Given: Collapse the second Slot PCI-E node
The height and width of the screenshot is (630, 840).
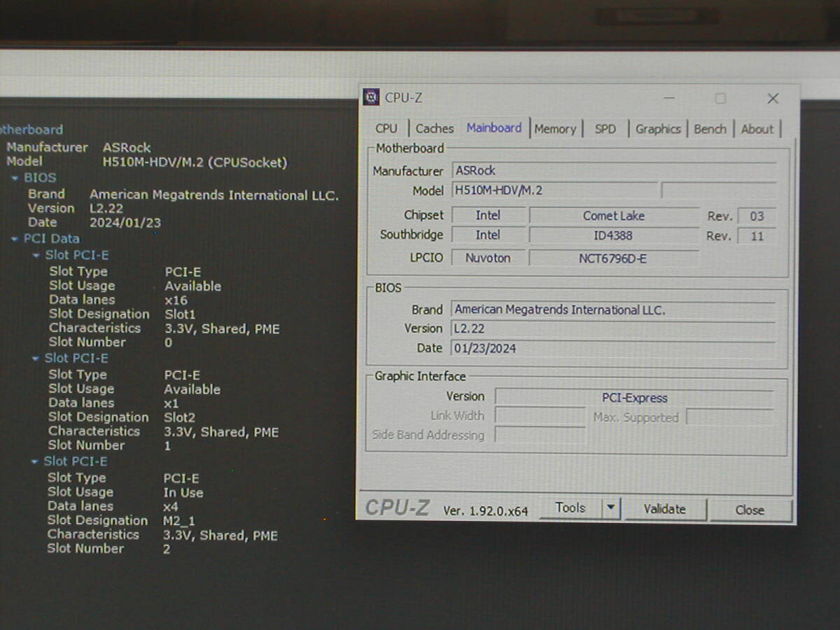Looking at the screenshot, I should tap(36, 359).
